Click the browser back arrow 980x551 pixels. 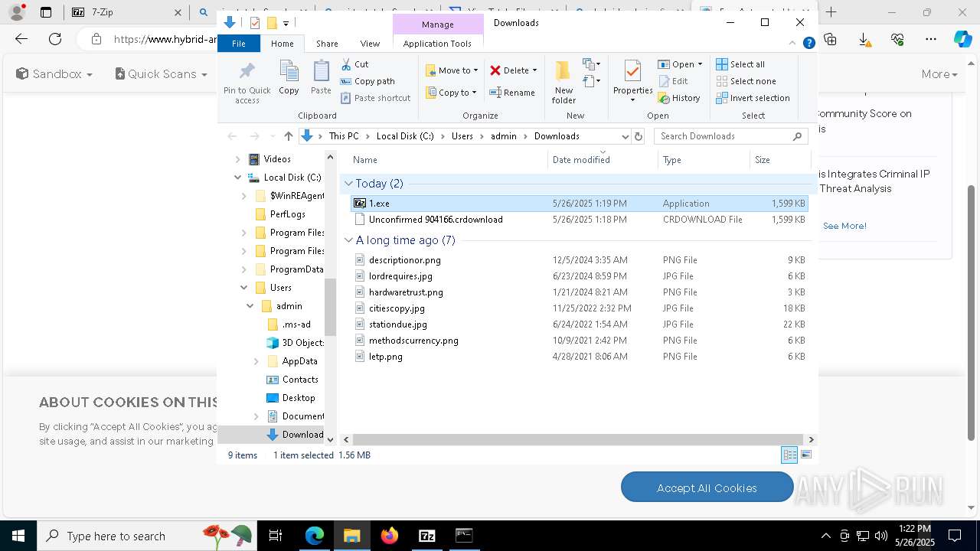pos(21,39)
